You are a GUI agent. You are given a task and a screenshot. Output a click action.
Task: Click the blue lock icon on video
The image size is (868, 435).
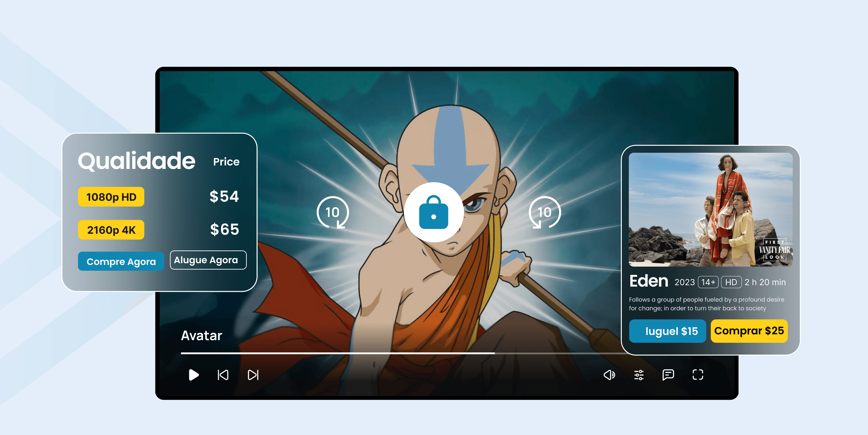tap(434, 213)
